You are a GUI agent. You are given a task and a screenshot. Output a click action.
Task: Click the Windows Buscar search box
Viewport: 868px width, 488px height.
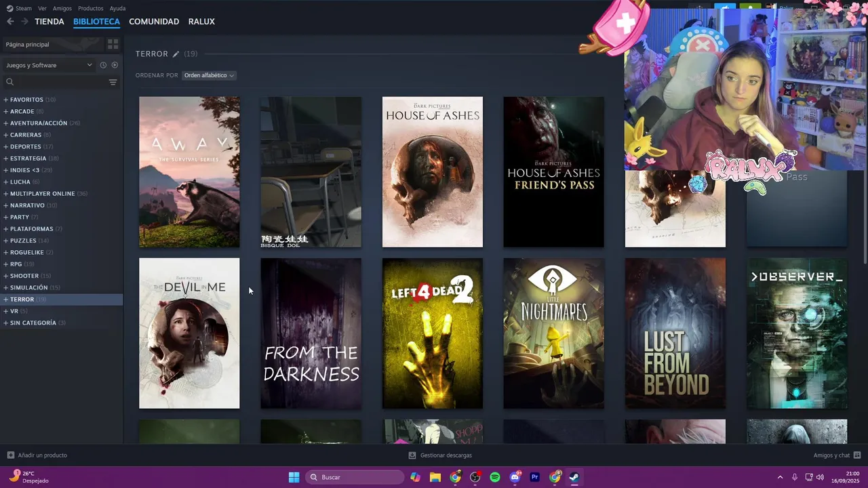(x=355, y=477)
